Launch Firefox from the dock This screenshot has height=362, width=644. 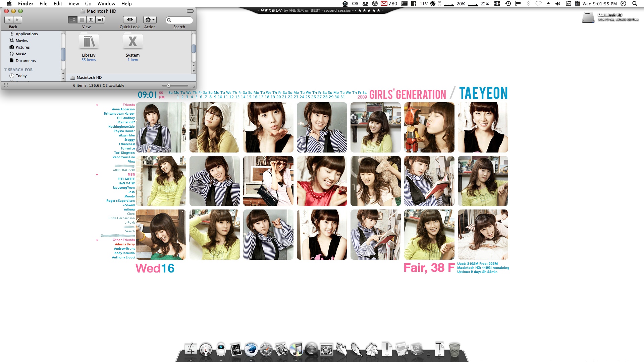point(251,350)
